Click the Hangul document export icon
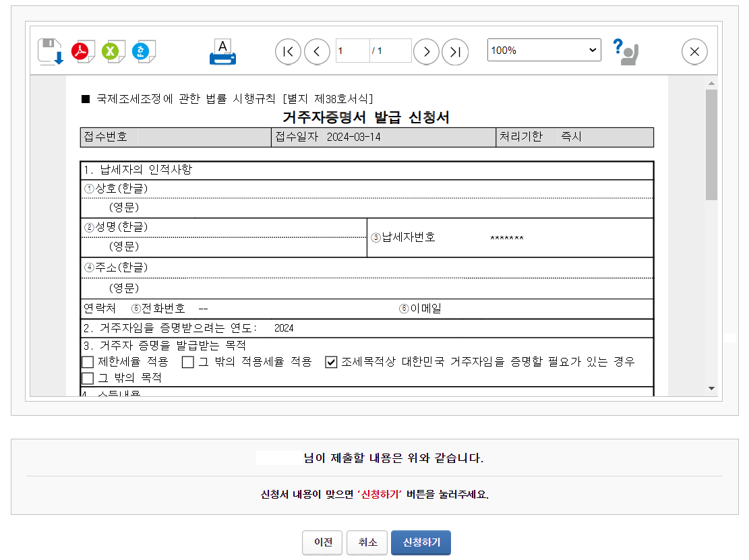The width and height of the screenshot is (749, 560). [x=144, y=51]
